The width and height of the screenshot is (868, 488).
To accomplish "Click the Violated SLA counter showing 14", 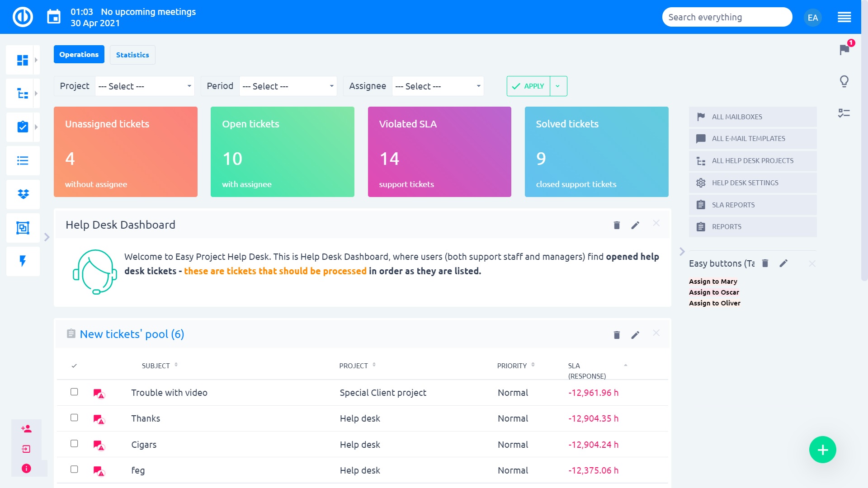I will pos(389,159).
